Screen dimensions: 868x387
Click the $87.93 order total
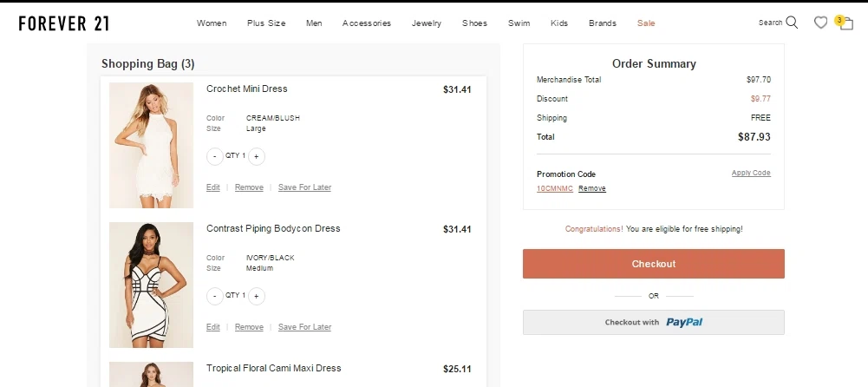(x=754, y=137)
